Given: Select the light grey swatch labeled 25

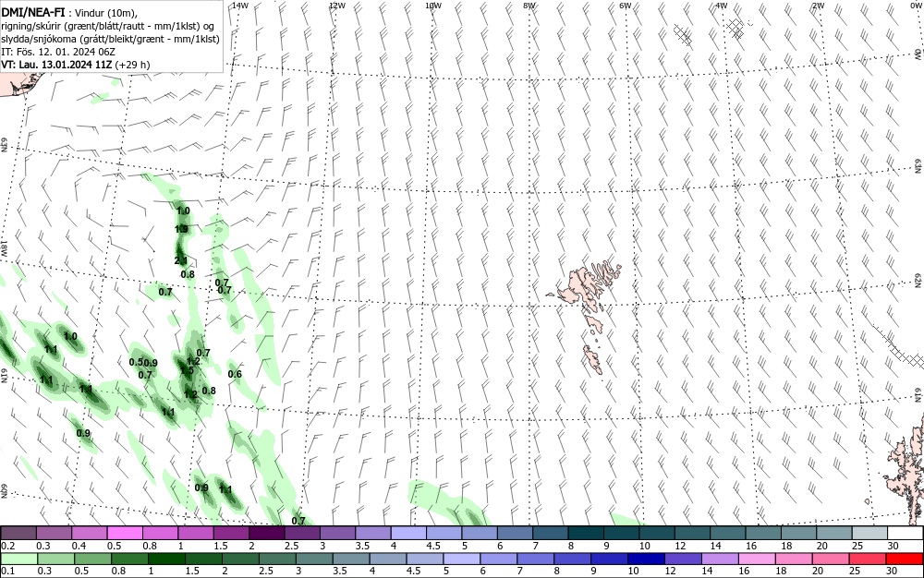Looking at the screenshot, I should [870, 534].
